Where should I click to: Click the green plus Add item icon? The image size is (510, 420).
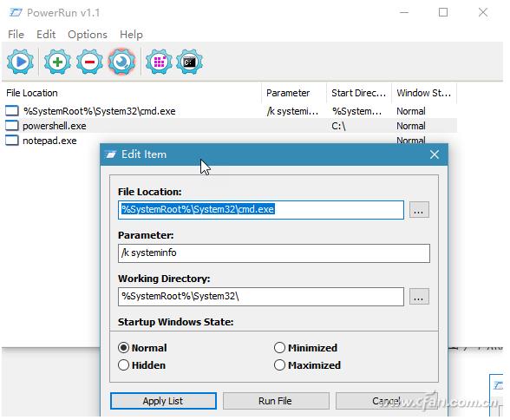coord(57,62)
